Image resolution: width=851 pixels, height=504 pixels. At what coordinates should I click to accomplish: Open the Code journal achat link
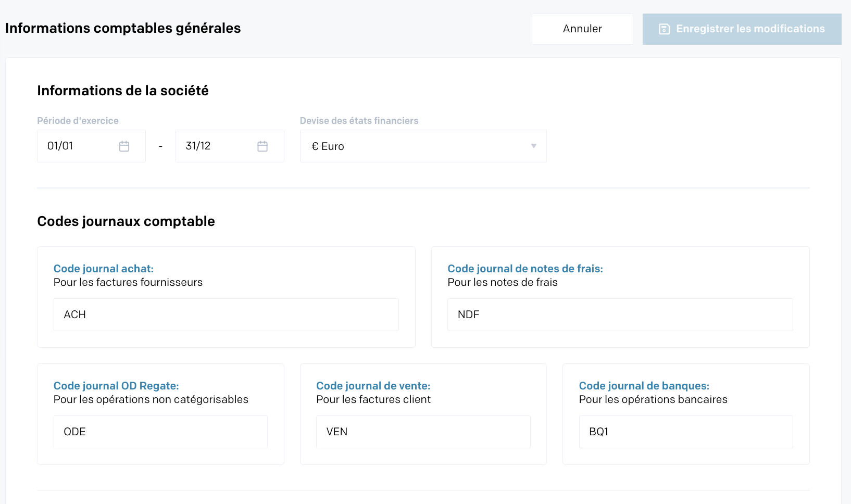tap(103, 269)
